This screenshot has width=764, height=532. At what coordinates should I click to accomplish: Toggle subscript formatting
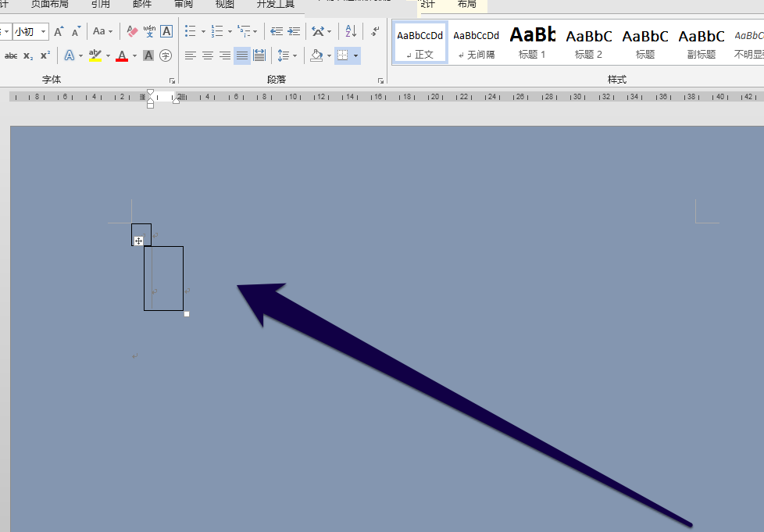click(28, 55)
